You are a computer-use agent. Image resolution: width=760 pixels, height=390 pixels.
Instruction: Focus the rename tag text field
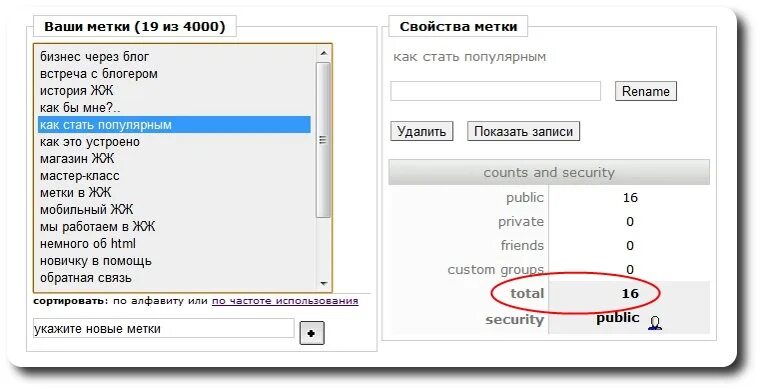pyautogui.click(x=495, y=91)
